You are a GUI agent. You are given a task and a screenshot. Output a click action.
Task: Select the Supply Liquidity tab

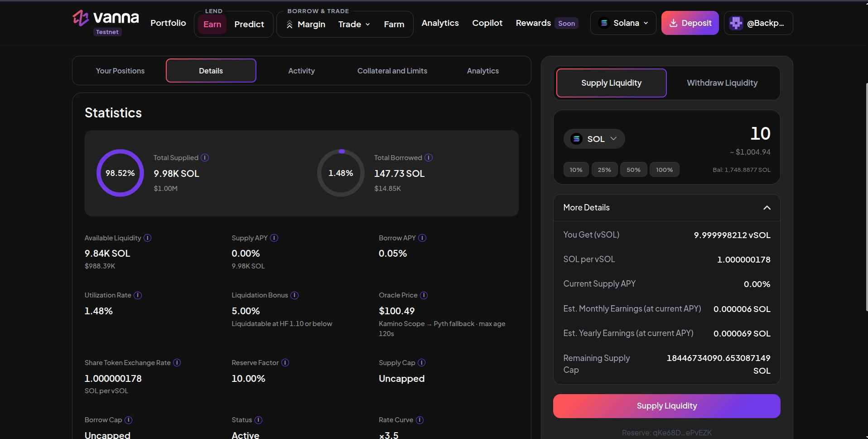(x=612, y=83)
